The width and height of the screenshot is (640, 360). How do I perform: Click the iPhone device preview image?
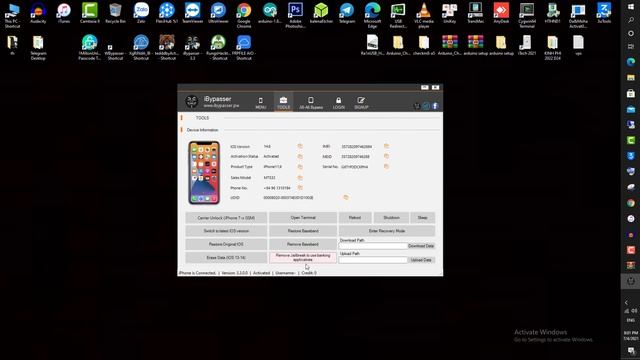click(x=204, y=173)
